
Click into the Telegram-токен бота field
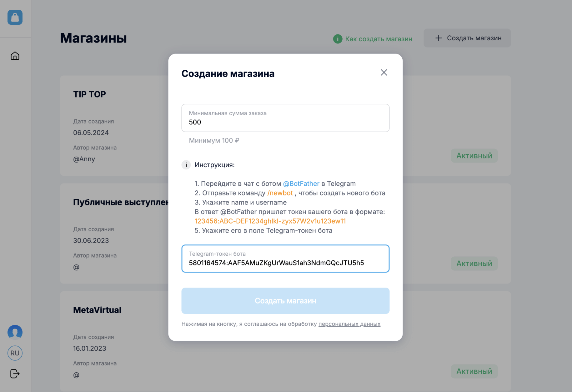coord(285,259)
